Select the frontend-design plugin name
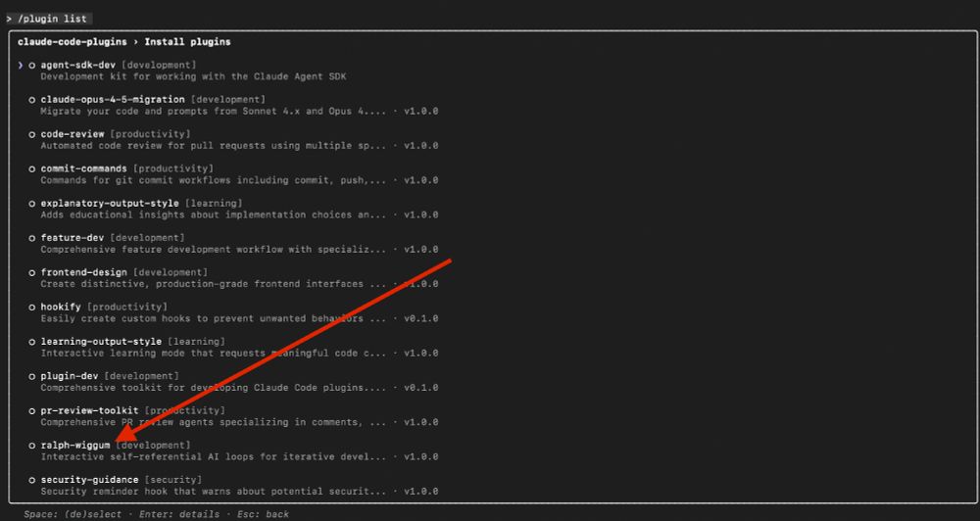980x521 pixels. 83,272
